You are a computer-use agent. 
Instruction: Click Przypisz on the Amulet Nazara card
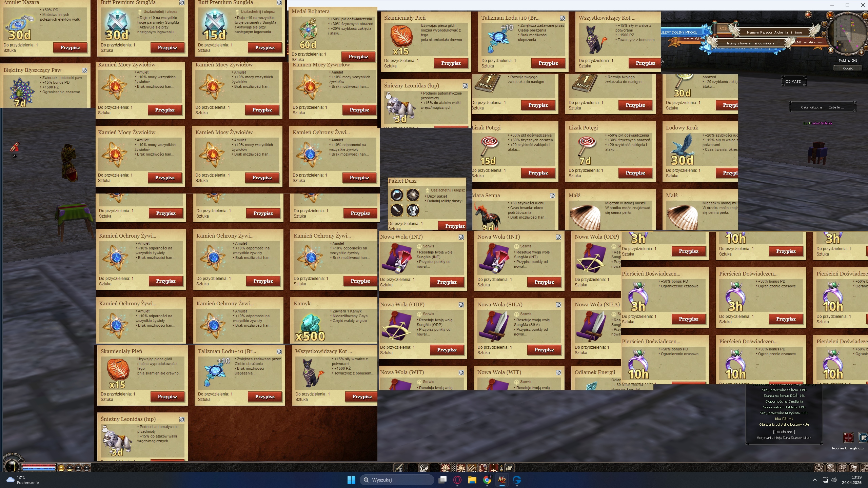[x=70, y=47]
